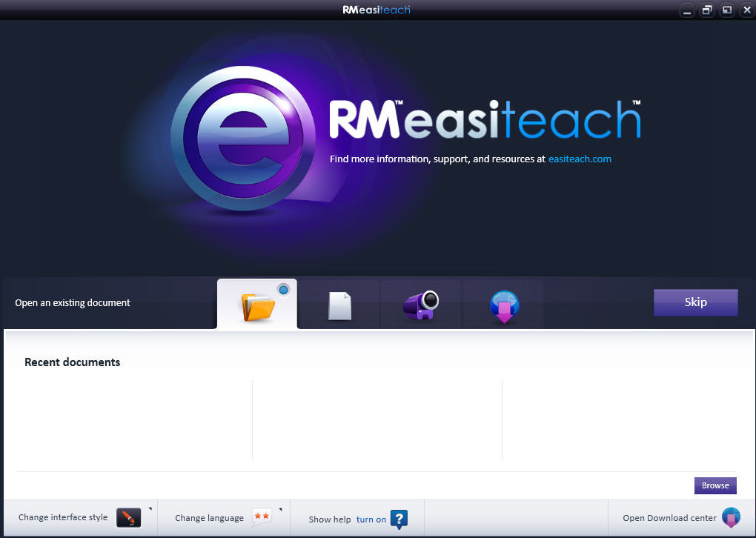Minimize the RM easiteach window
The width and height of the screenshot is (756, 538).
pos(687,10)
